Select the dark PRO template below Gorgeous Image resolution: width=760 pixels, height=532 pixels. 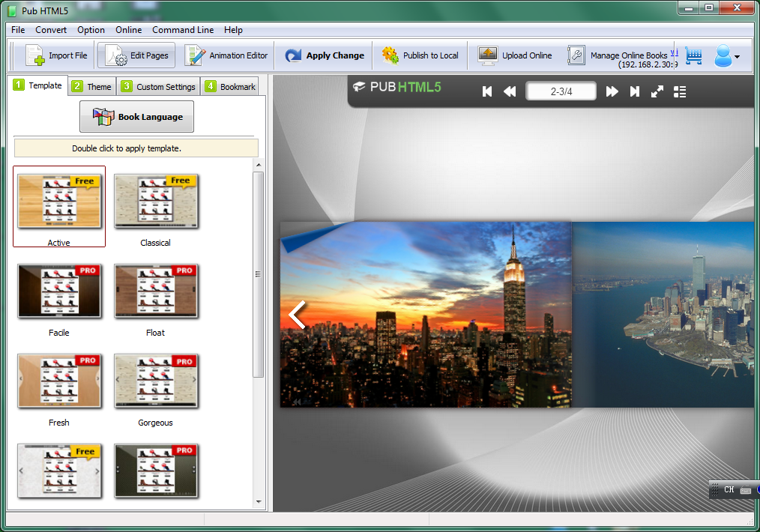coord(156,471)
